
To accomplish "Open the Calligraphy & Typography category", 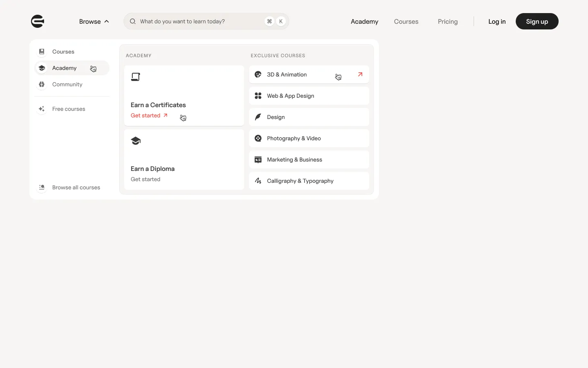I will (x=309, y=181).
